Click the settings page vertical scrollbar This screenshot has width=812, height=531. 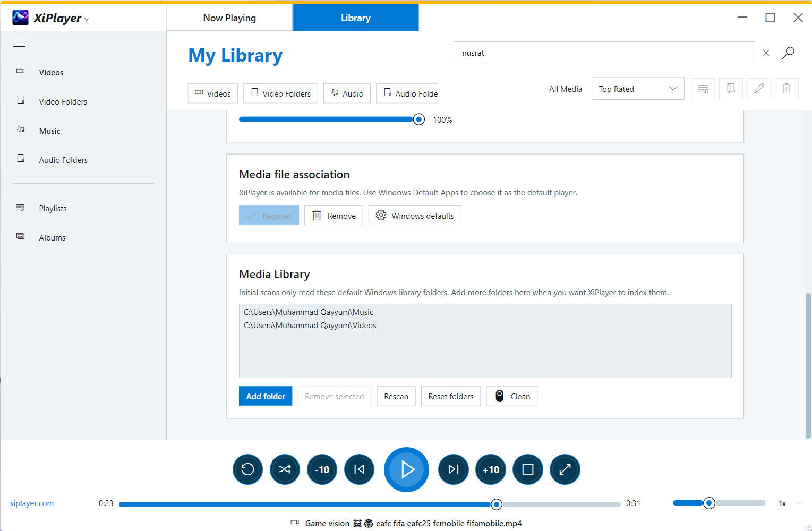[x=808, y=365]
